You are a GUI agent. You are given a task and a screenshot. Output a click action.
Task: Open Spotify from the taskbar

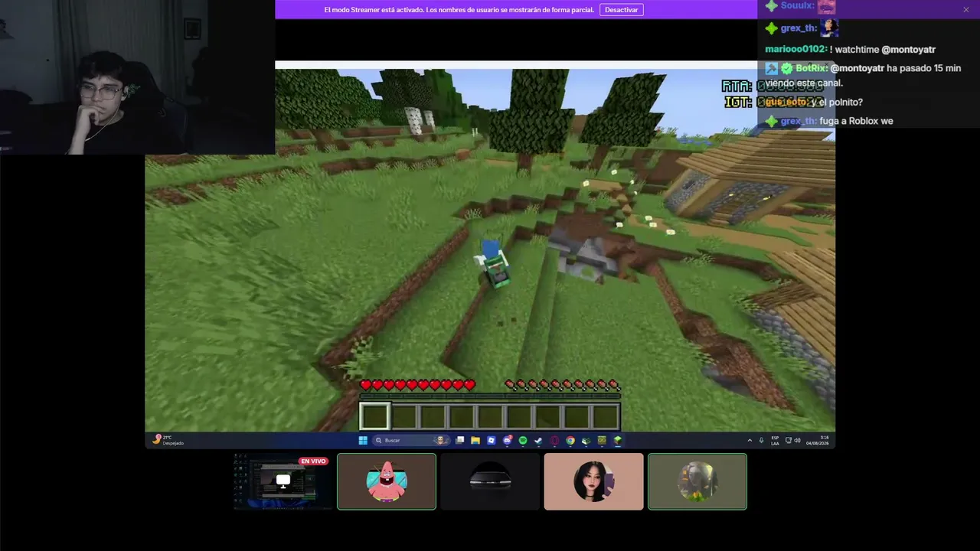click(x=523, y=440)
